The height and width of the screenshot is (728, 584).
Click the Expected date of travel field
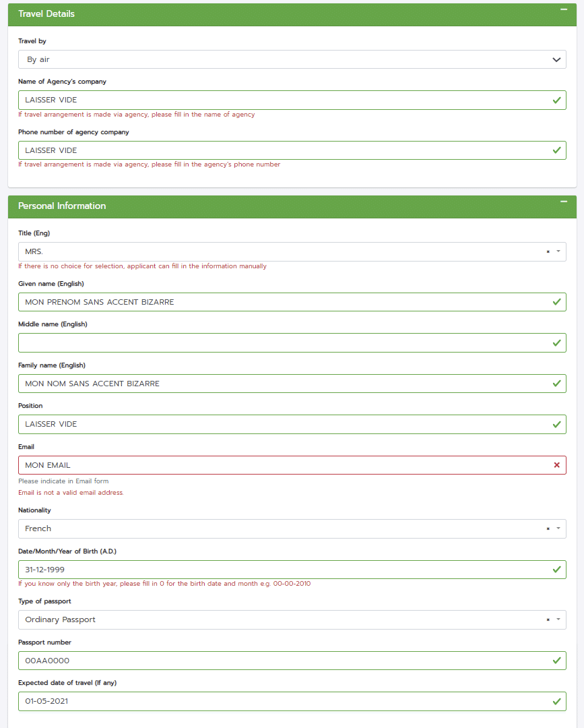tap(292, 702)
